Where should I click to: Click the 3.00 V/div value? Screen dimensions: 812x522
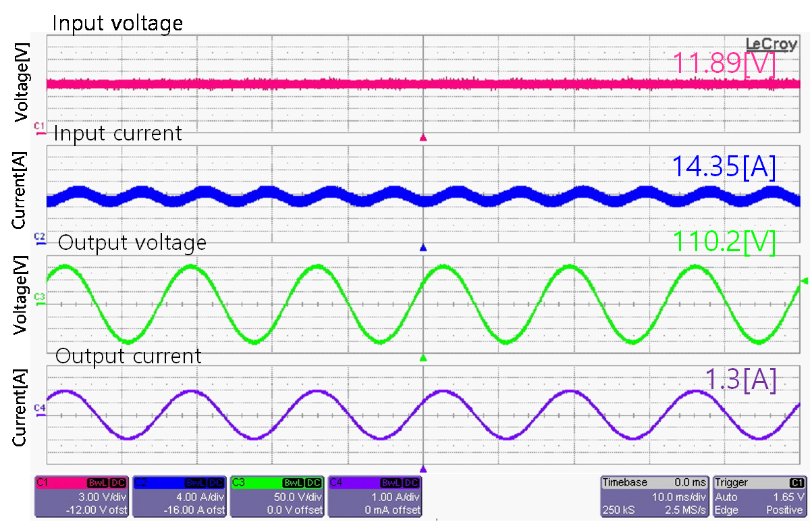pyautogui.click(x=102, y=497)
